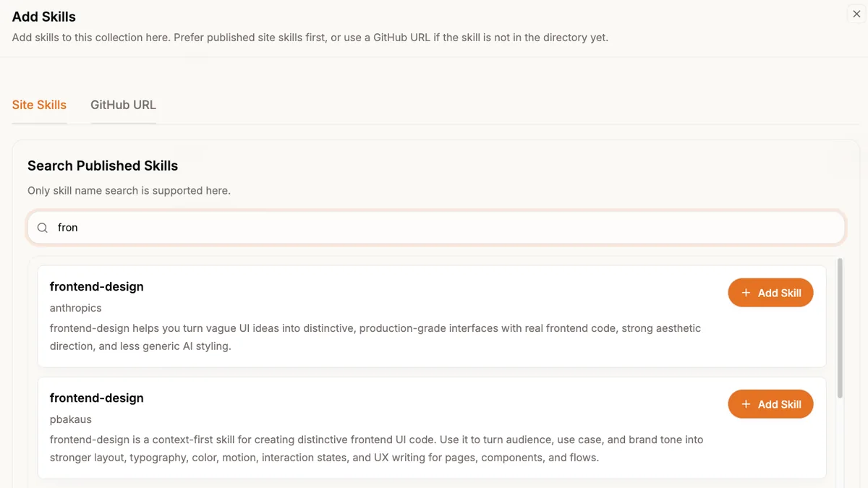Screen dimensions: 868x488
Task: Click the dialog subtitle about GitHub URL
Action: [310, 38]
